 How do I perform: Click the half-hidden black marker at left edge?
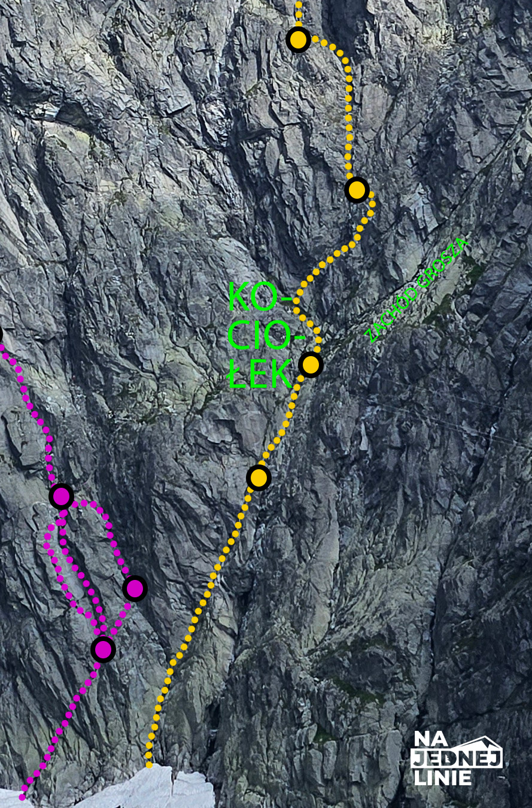[x=1, y=334]
